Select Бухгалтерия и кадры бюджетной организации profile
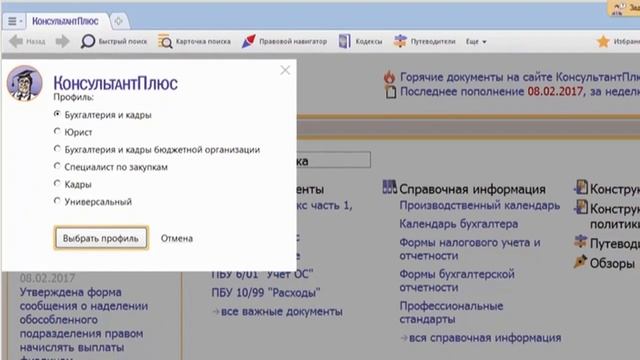 pos(57,149)
